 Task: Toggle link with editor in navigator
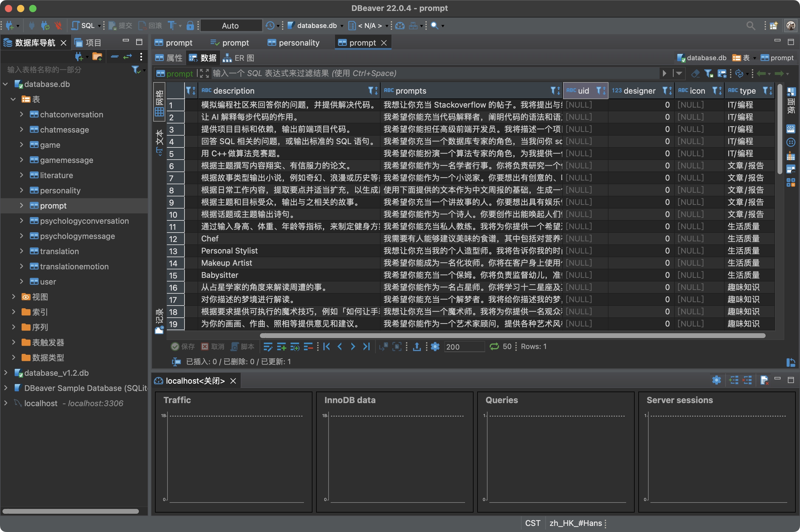click(x=128, y=57)
